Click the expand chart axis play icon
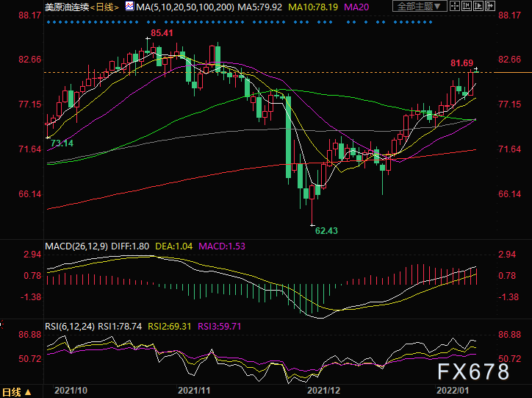Image resolution: width=532 pixels, height=398 pixels. tap(478, 6)
